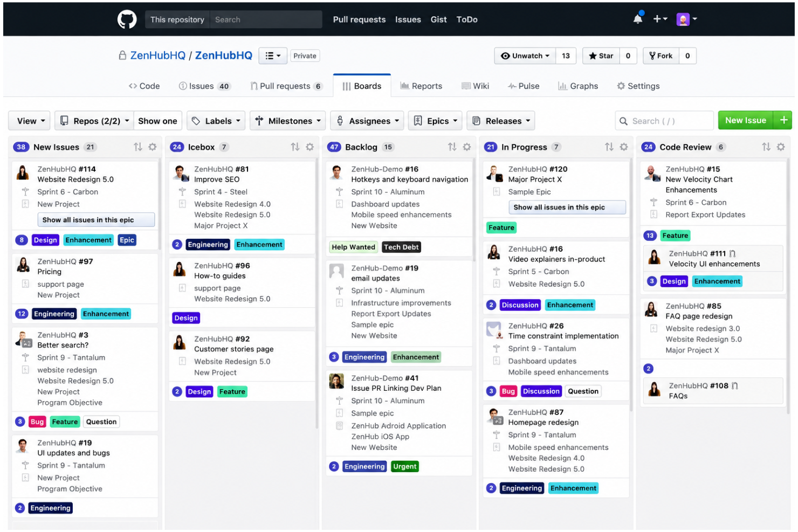Open Icebox column settings gear
The image size is (798, 532).
309,147
